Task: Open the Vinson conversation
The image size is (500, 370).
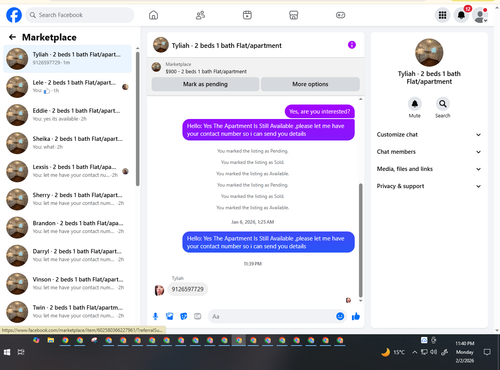Action: click(67, 283)
